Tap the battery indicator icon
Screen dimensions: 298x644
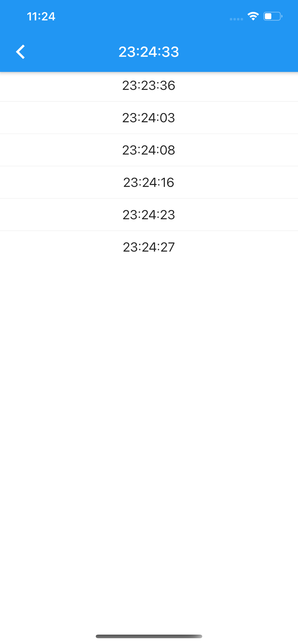(273, 16)
